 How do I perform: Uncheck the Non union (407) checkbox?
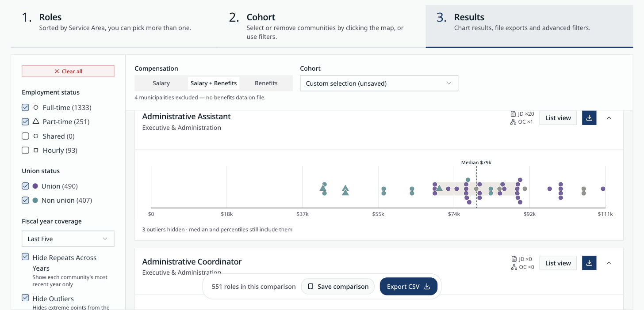pyautogui.click(x=26, y=200)
